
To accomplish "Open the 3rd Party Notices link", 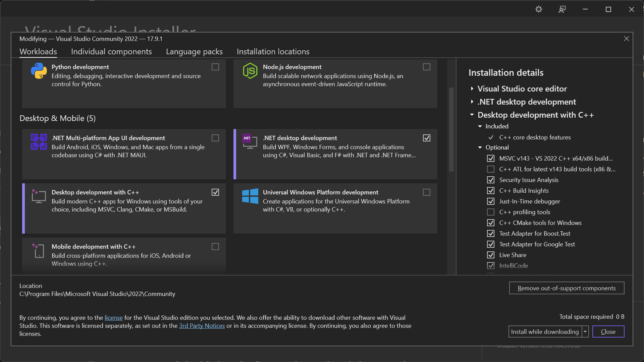I will 202,326.
